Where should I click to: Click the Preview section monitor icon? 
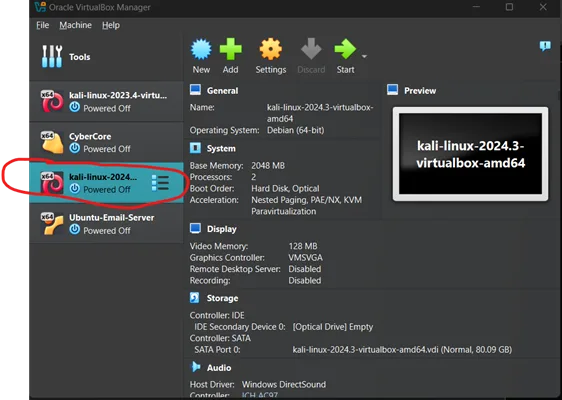(x=393, y=90)
